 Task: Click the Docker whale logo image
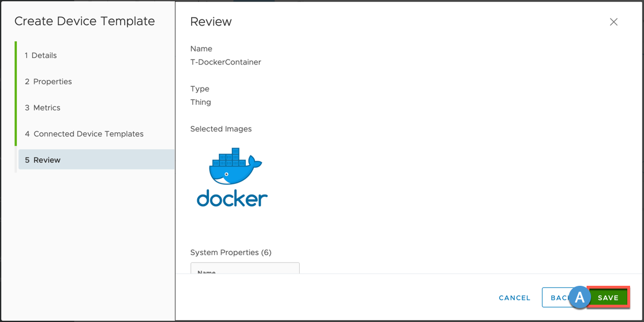235,167
